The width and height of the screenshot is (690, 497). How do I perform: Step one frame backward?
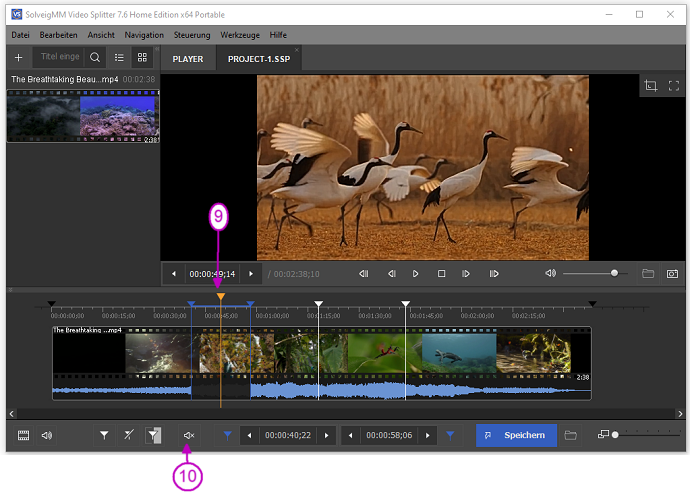click(392, 274)
